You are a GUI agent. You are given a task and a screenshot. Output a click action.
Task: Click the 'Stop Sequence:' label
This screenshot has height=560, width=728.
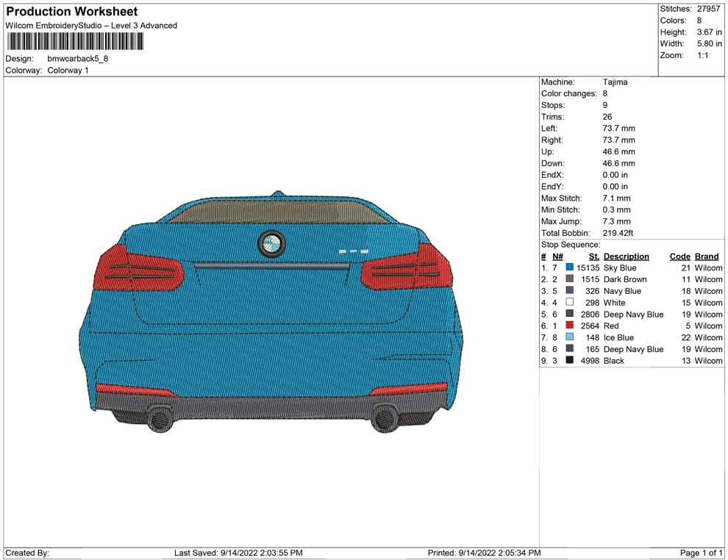point(571,245)
